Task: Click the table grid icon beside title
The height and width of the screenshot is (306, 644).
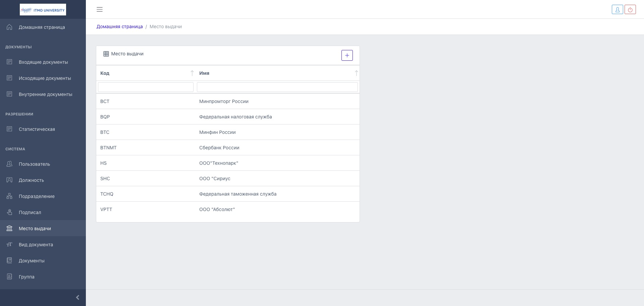Action: tap(106, 54)
